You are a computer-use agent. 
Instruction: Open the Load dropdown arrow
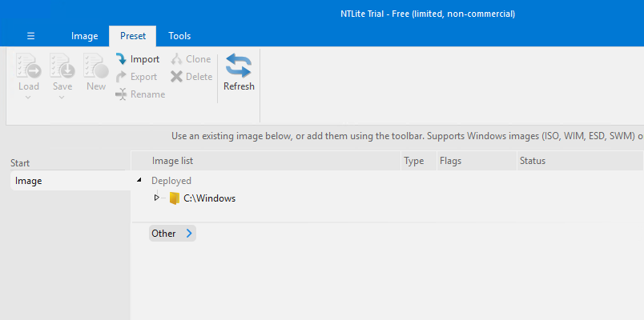point(28,98)
